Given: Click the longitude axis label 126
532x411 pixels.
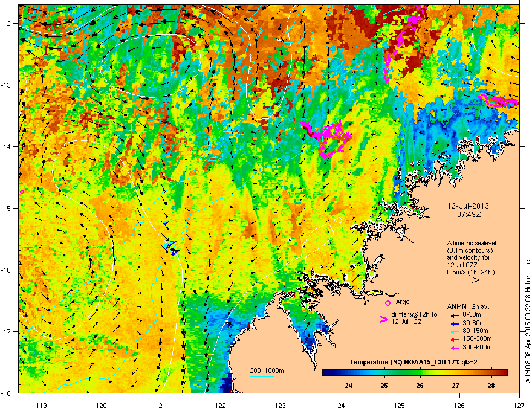Looking at the screenshot, I should [459, 405].
